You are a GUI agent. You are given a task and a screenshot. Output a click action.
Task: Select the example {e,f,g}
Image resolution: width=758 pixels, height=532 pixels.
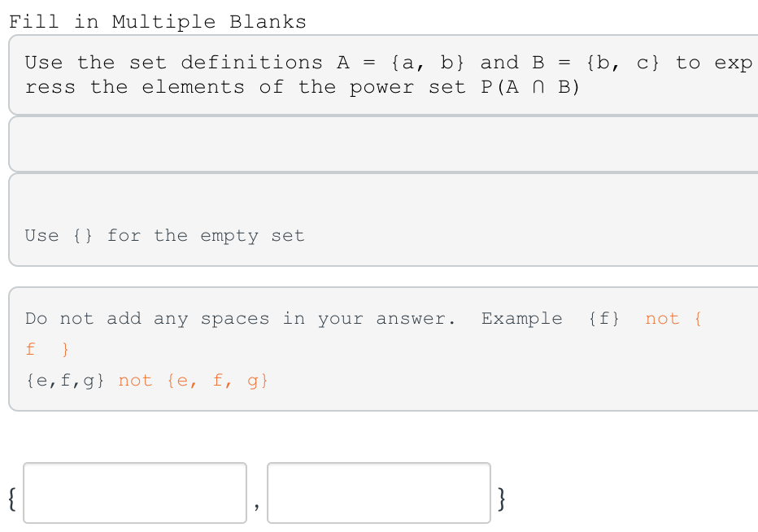pyautogui.click(x=63, y=379)
